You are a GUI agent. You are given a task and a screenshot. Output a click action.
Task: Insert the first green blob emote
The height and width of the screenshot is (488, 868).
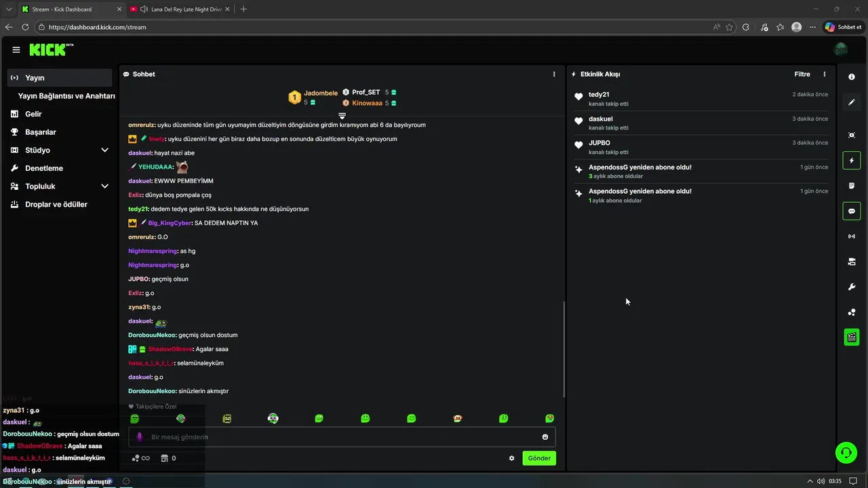coord(135,419)
